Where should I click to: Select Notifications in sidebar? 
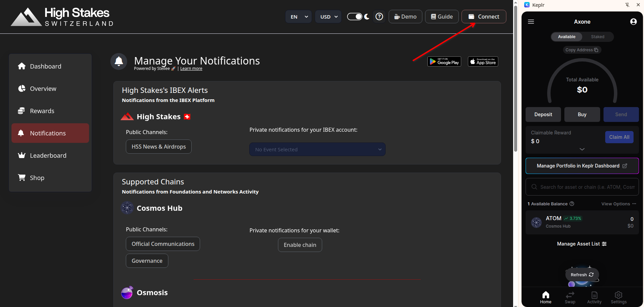click(50, 133)
